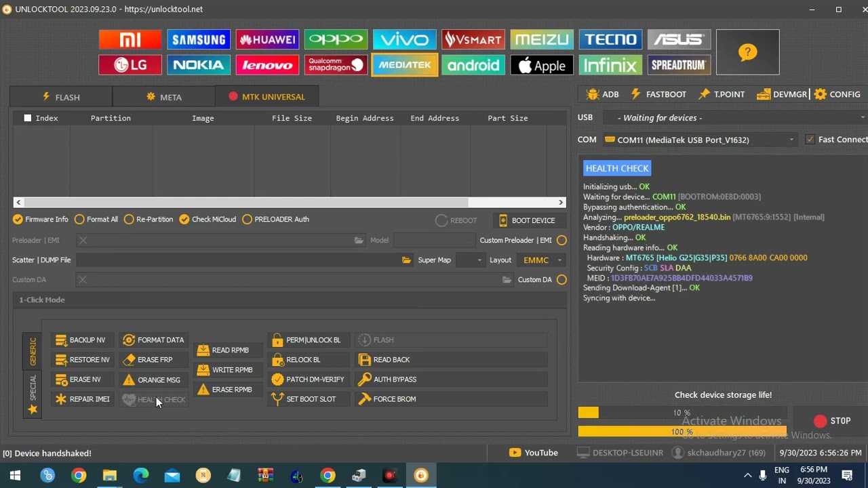The width and height of the screenshot is (868, 488).
Task: Select the Xiaomi MI brand icon
Action: pos(130,39)
